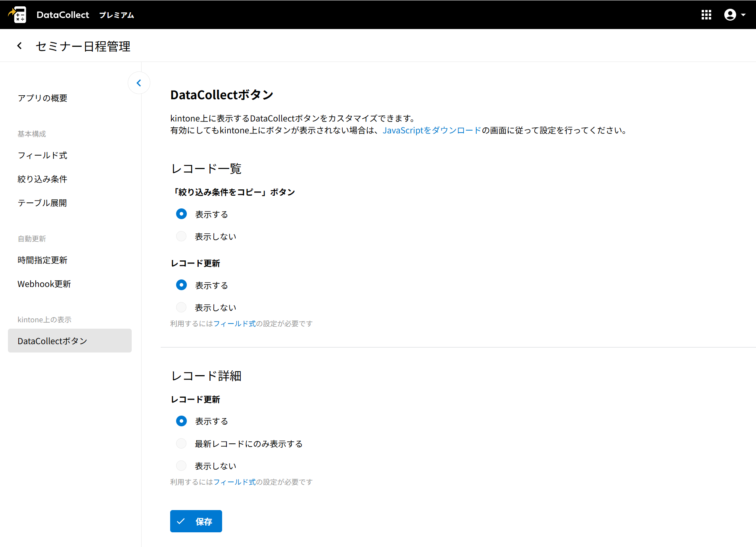Click the 基本構成 sidebar group label
Image resolution: width=756 pixels, height=547 pixels.
point(32,134)
